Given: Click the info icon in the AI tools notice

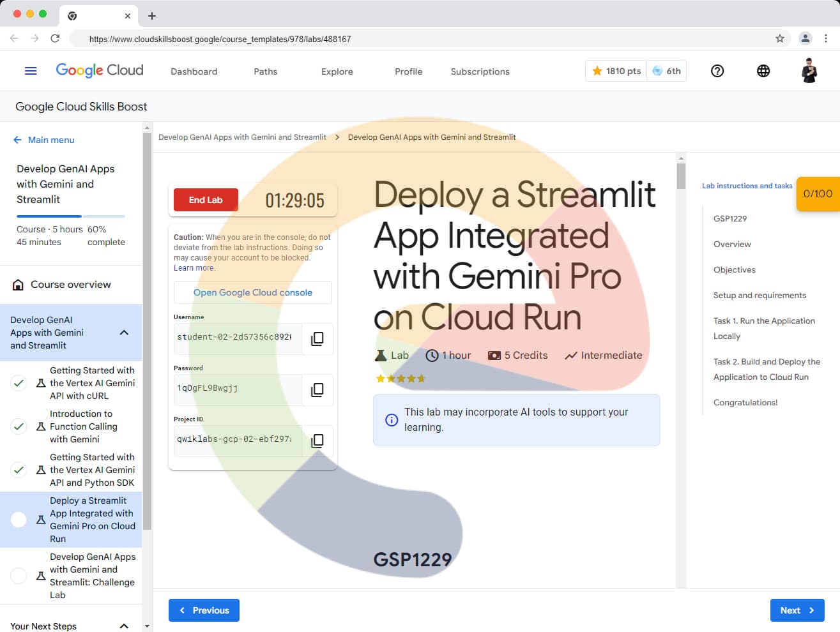Looking at the screenshot, I should pyautogui.click(x=392, y=419).
